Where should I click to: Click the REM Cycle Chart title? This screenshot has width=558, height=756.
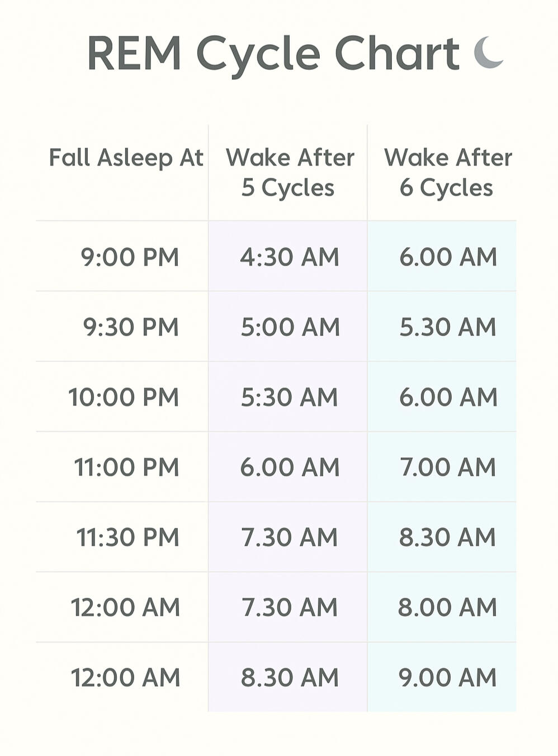[273, 54]
